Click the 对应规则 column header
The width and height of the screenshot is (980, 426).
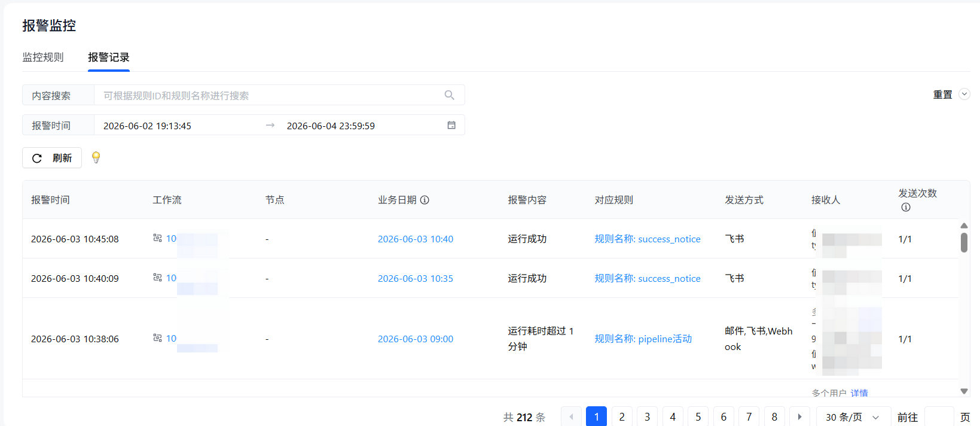coord(613,200)
